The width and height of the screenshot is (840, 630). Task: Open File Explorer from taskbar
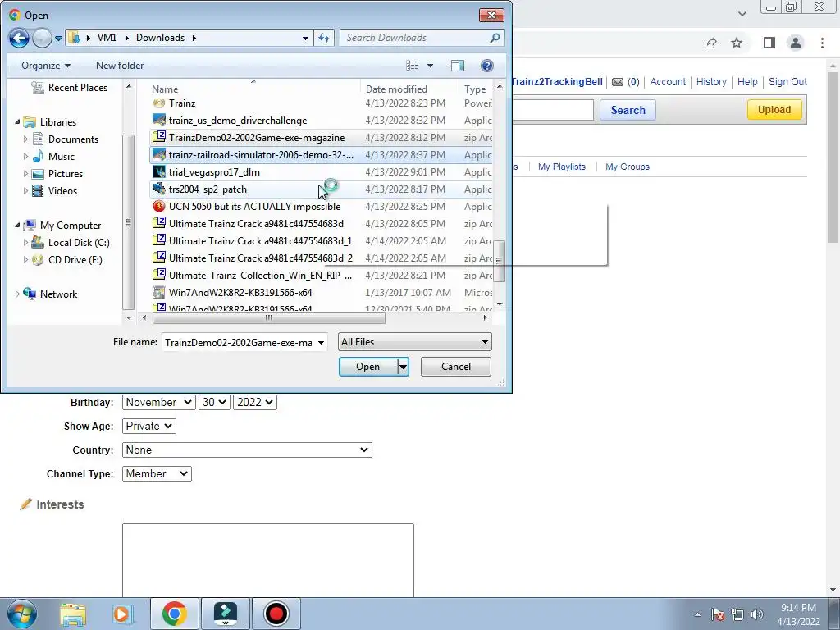(73, 614)
